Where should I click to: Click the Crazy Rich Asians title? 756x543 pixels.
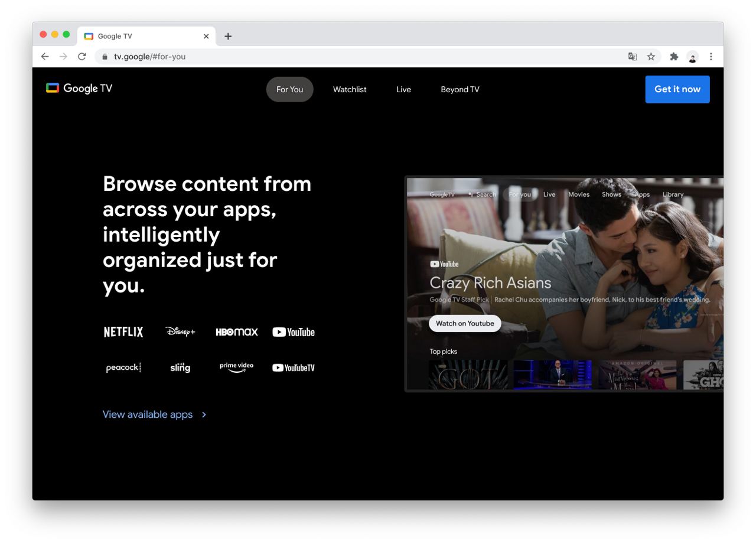click(x=490, y=283)
